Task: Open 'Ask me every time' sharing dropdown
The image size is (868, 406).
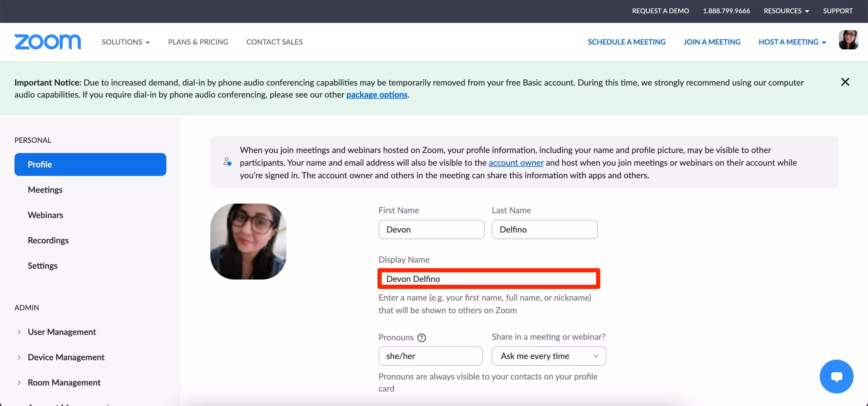Action: tap(549, 356)
